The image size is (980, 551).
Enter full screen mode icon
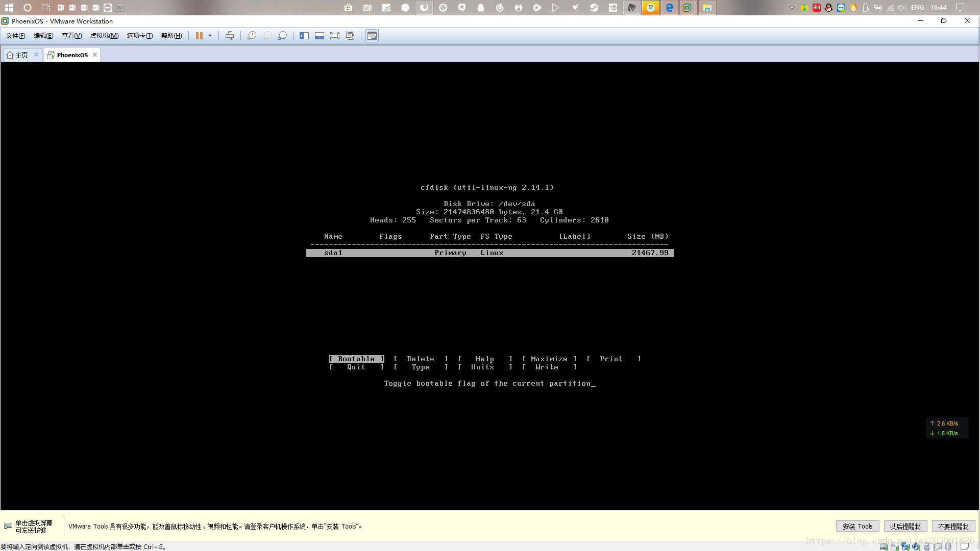point(335,36)
